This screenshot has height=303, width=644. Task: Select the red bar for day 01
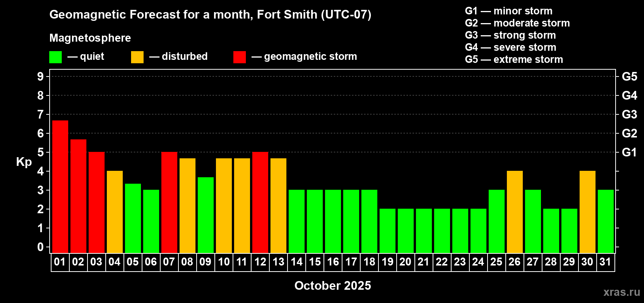[x=60, y=187]
